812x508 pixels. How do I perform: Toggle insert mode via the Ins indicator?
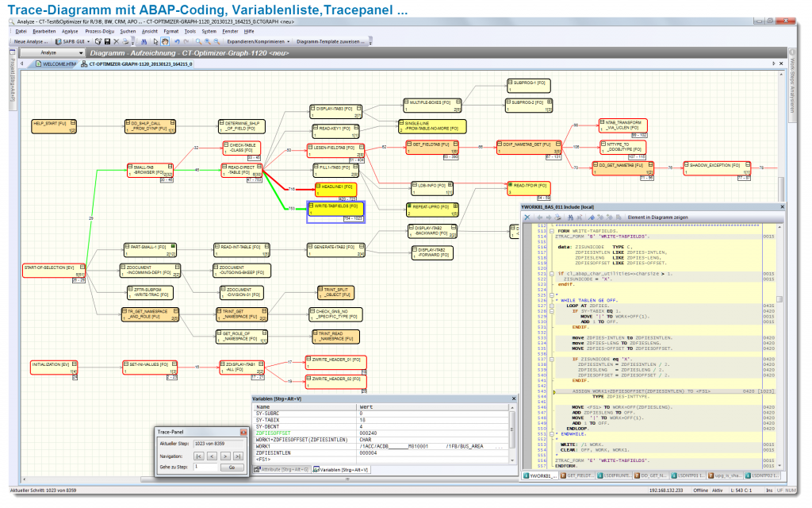(769, 490)
